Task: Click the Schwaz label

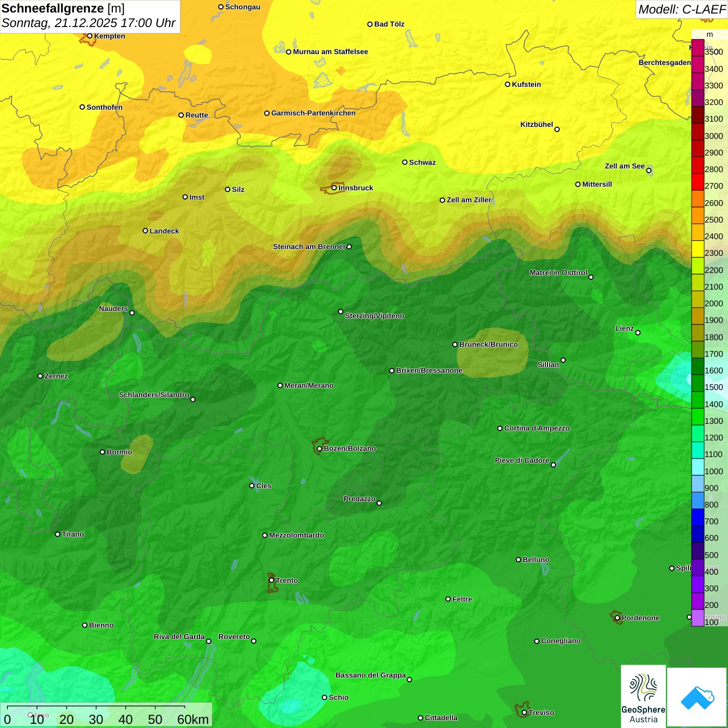Action: (422, 162)
